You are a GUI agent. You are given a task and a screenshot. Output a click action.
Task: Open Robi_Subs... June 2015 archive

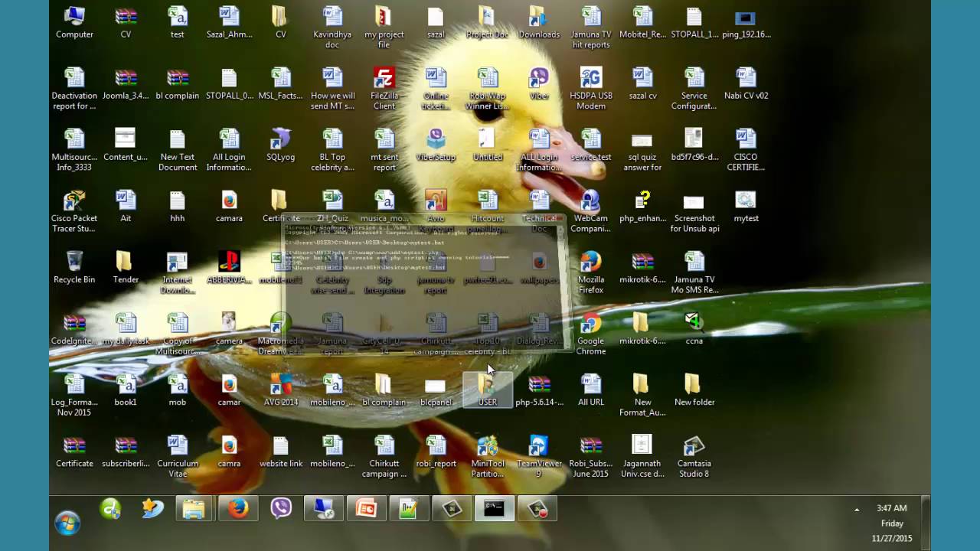590,456
